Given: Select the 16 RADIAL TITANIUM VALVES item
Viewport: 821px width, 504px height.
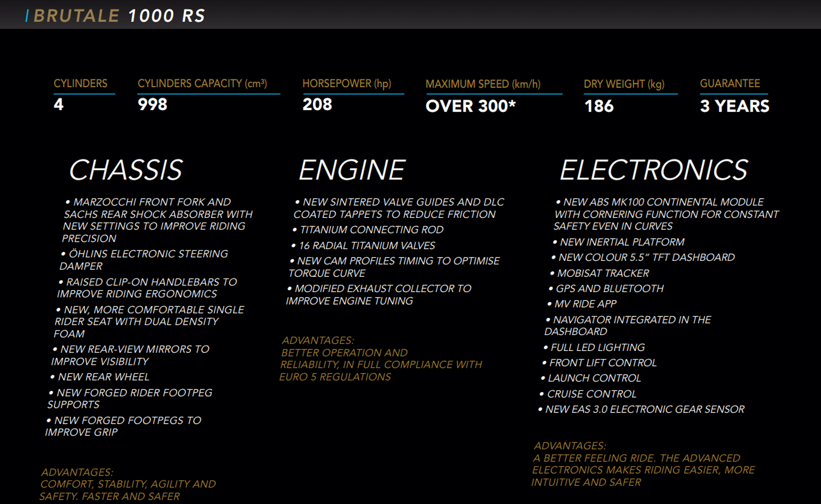Looking at the screenshot, I should pyautogui.click(x=367, y=245).
